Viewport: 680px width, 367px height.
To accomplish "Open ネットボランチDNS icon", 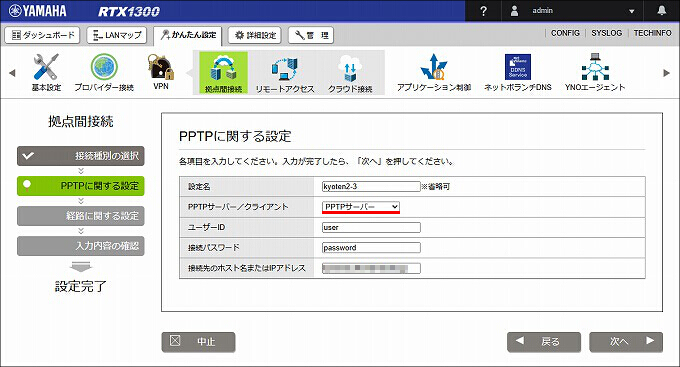I will (518, 67).
